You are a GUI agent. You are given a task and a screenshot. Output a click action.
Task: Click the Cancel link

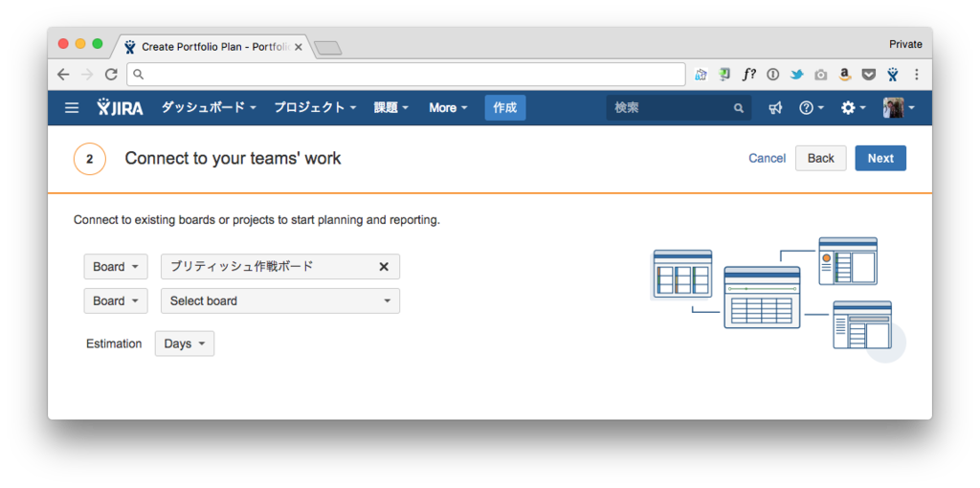(767, 159)
